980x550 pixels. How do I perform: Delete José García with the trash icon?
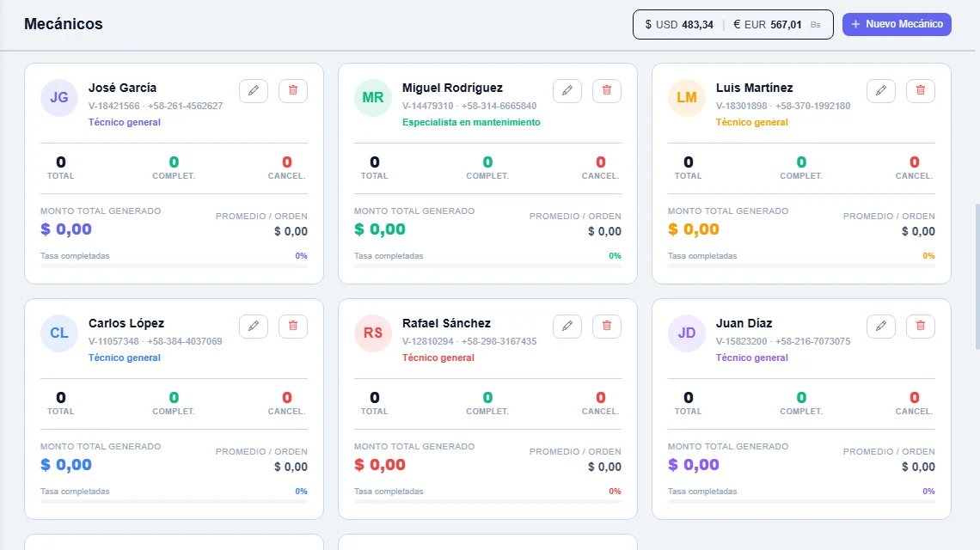(293, 90)
